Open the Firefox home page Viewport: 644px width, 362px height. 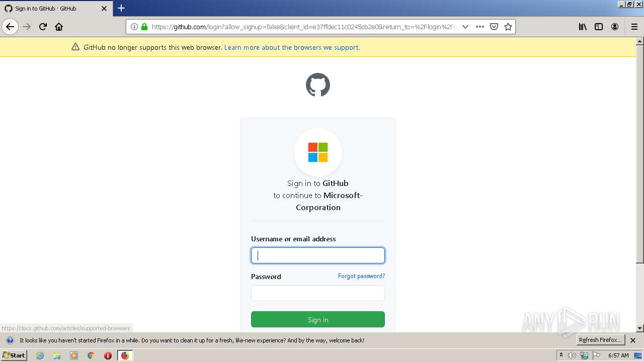(x=59, y=27)
